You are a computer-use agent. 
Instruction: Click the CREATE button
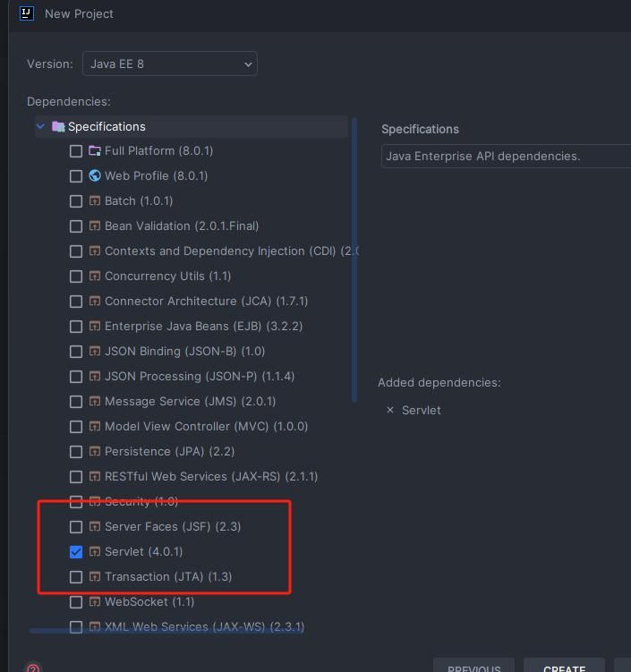click(x=564, y=667)
